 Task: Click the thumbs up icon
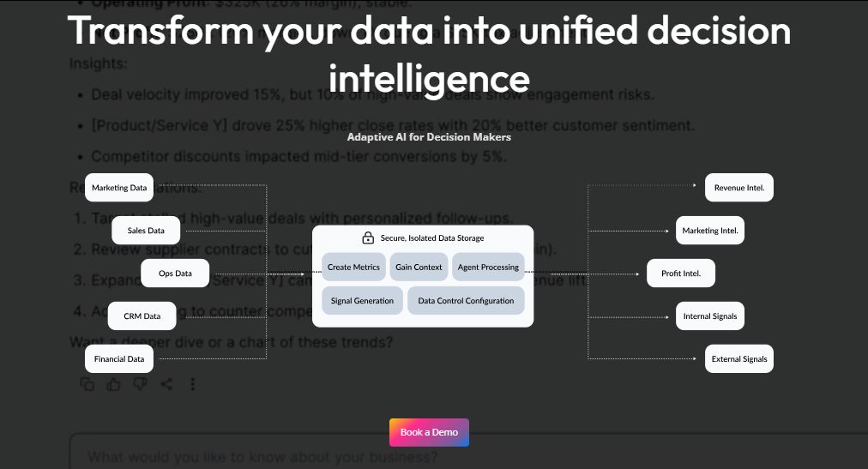113,384
